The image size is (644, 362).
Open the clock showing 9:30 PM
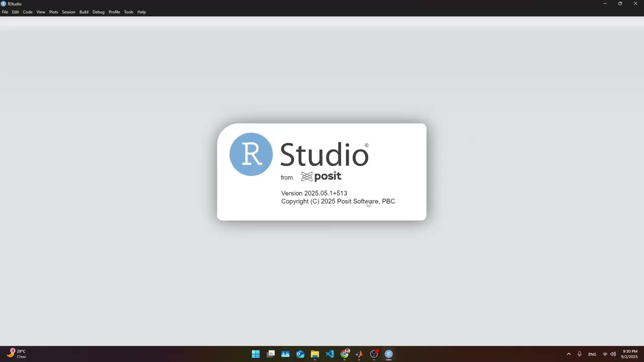[629, 354]
